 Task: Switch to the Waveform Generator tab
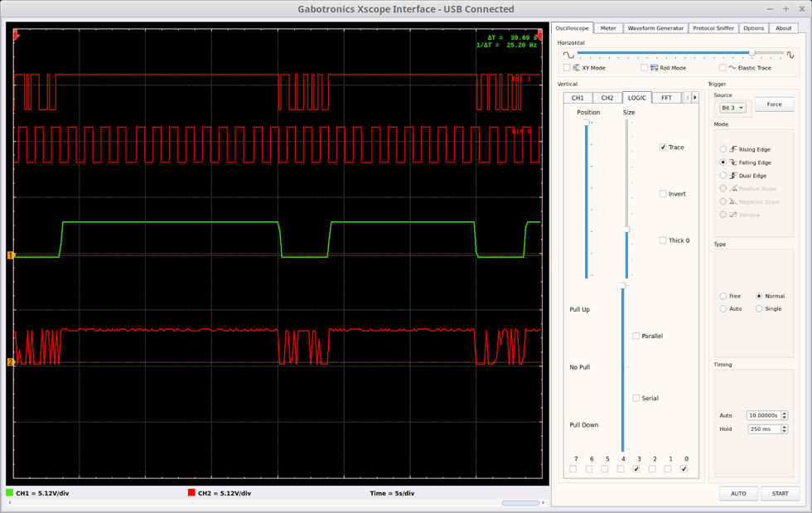[x=655, y=28]
